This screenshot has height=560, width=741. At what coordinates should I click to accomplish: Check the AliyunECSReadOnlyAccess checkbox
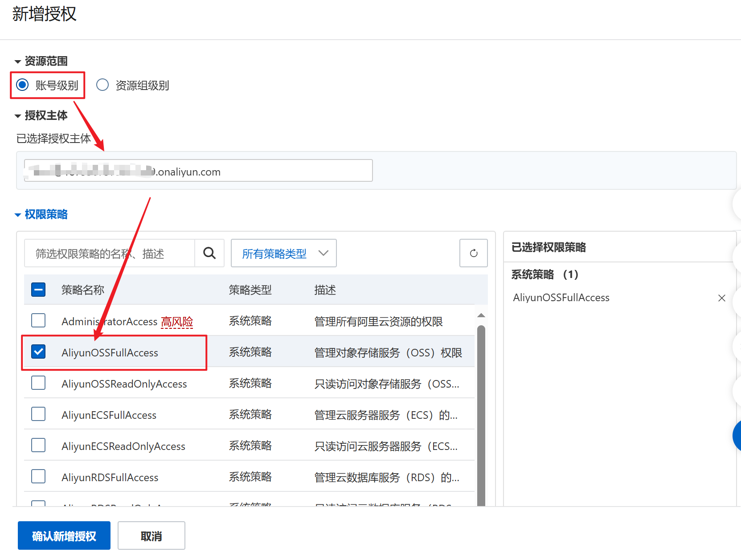point(38,445)
